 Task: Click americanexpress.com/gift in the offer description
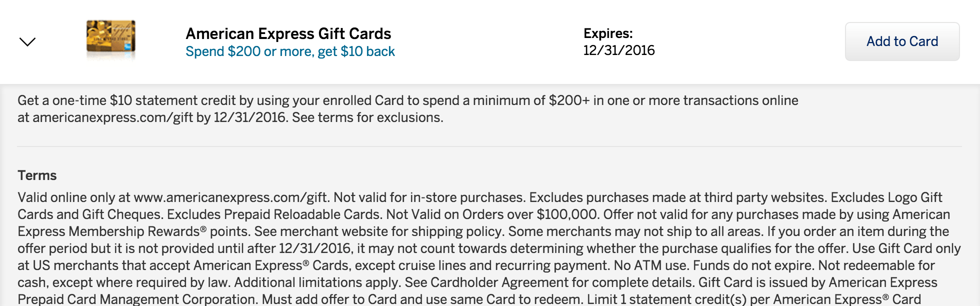[x=112, y=117]
